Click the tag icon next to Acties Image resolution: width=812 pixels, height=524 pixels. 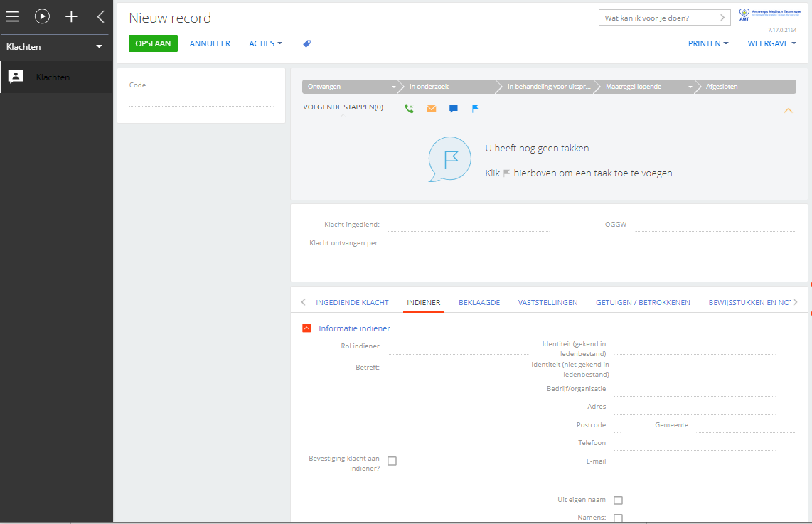307,43
